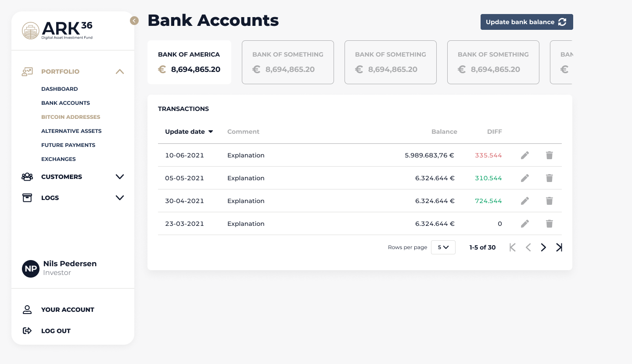632x364 pixels.
Task: Click the Transactions heading
Action: 183,109
